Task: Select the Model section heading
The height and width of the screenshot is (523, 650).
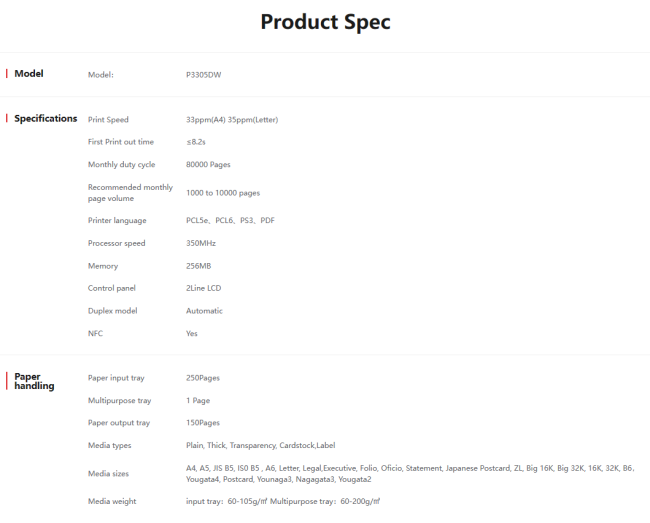Action: point(28,73)
